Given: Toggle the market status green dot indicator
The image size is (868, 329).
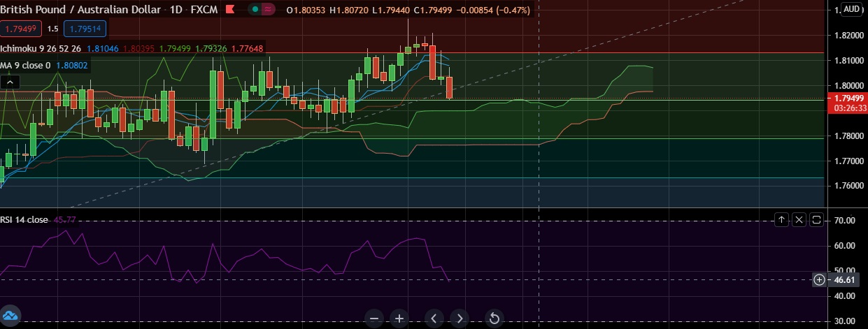Looking at the screenshot, I should click(257, 10).
